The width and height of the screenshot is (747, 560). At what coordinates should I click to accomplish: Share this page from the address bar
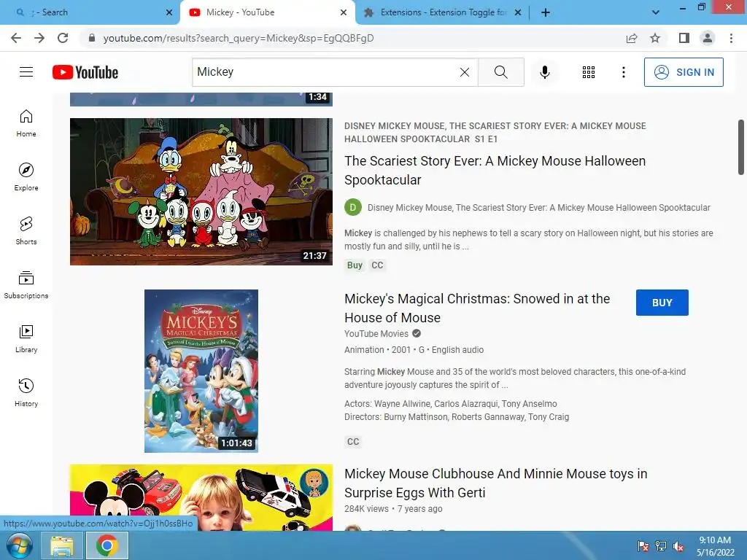(632, 38)
